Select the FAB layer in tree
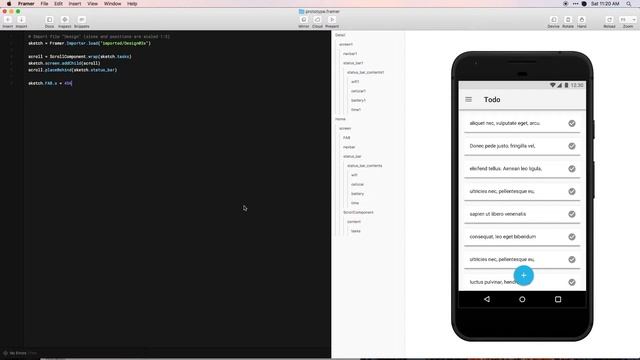 [x=347, y=138]
